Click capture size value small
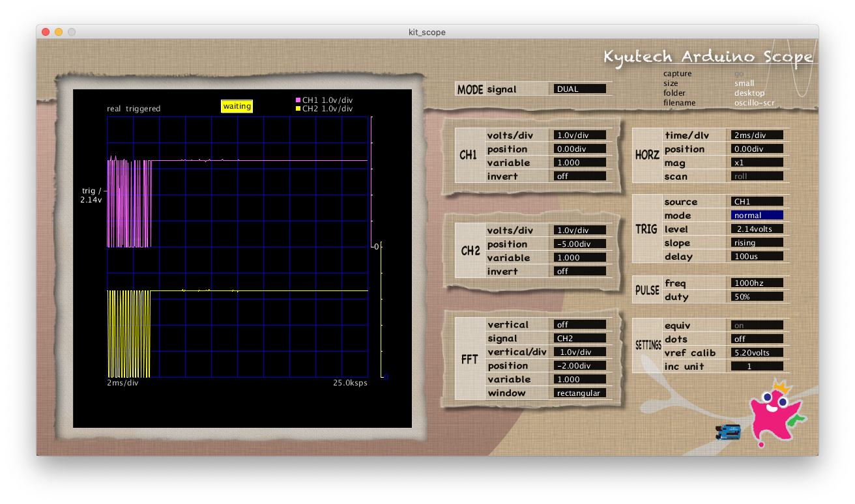The image size is (855, 504). [x=744, y=83]
